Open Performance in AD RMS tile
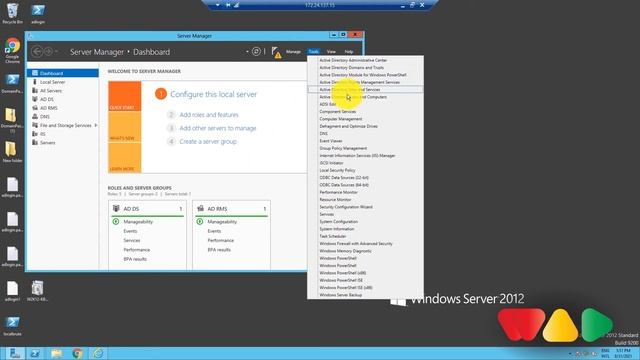The width and height of the screenshot is (640, 360). click(x=220, y=240)
